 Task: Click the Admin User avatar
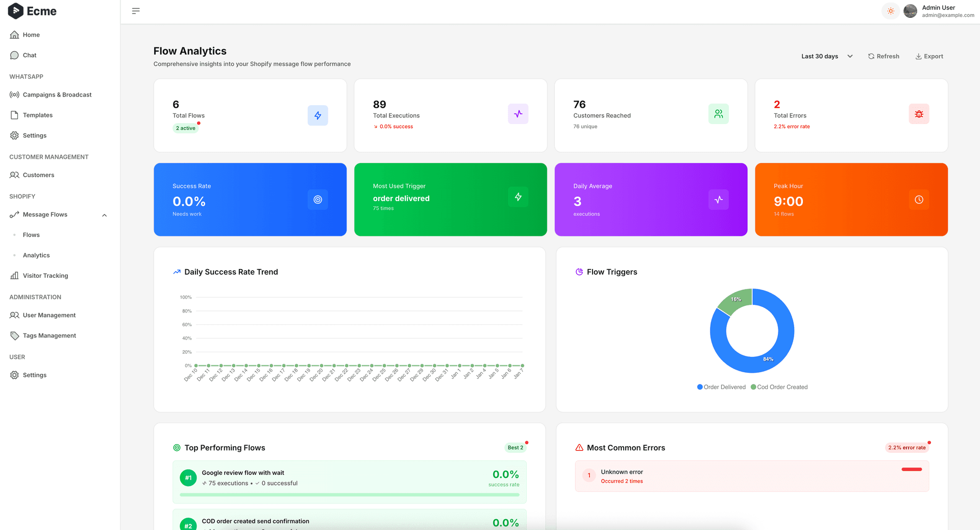click(910, 11)
